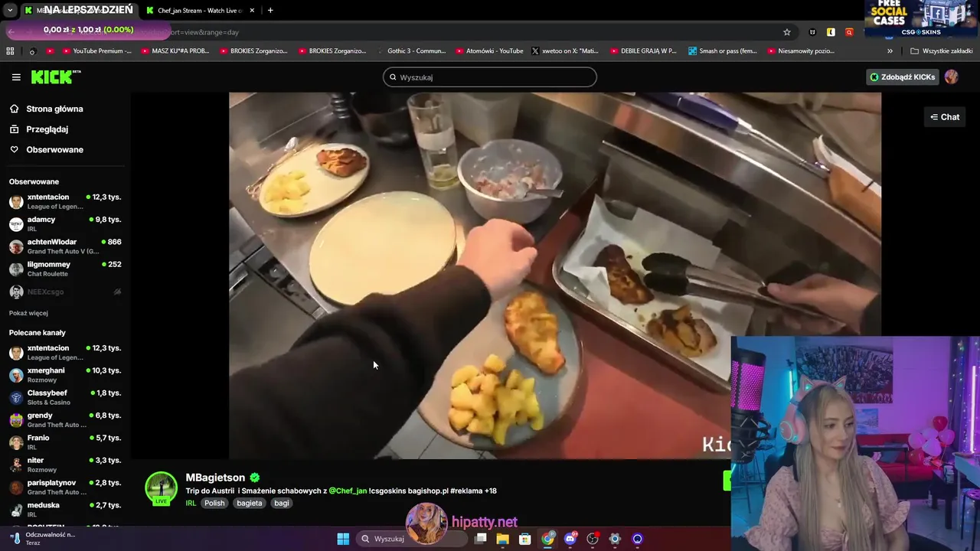Viewport: 980px width, 551px height.
Task: Open Obserwowane page
Action: (x=54, y=149)
